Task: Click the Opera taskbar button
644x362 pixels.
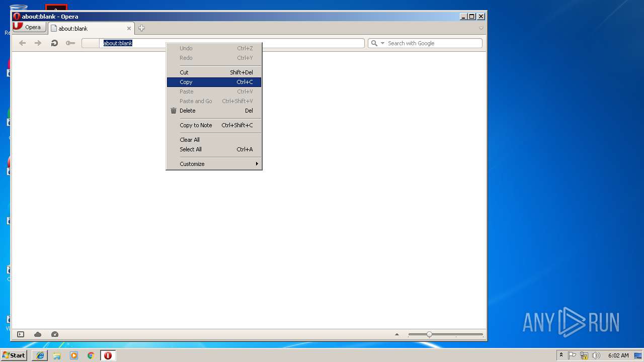Action: [x=108, y=355]
